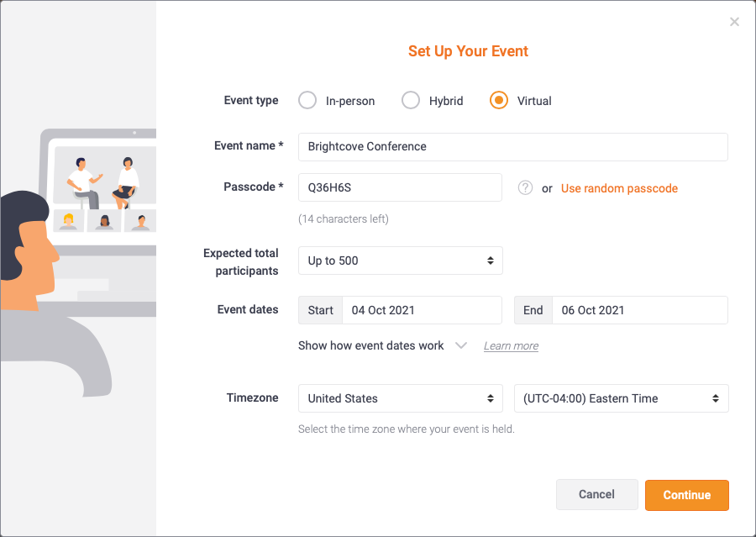Select the In-person event type
The height and width of the screenshot is (537, 756).
[x=307, y=100]
